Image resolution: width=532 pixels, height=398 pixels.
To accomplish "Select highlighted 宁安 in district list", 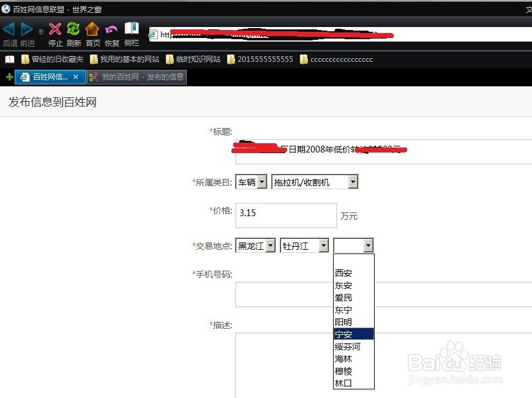I will point(353,334).
